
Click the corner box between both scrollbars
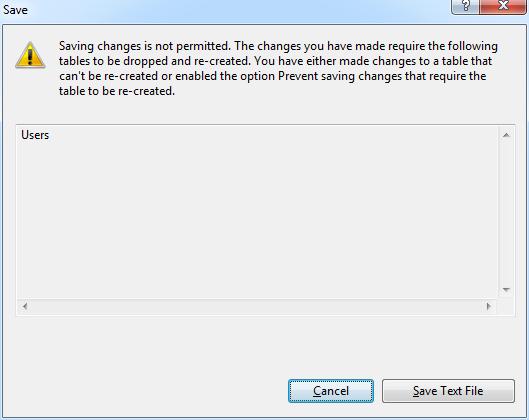point(506,307)
